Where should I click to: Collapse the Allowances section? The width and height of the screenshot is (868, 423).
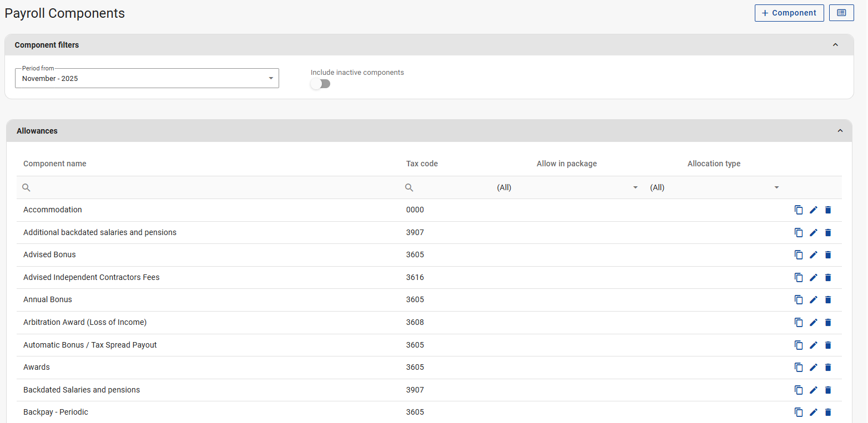[x=840, y=131]
